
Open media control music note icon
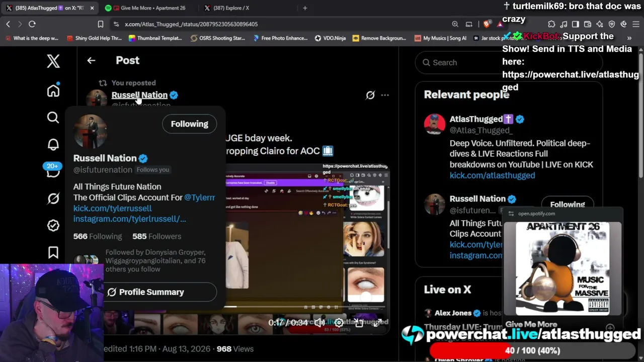tap(563, 24)
